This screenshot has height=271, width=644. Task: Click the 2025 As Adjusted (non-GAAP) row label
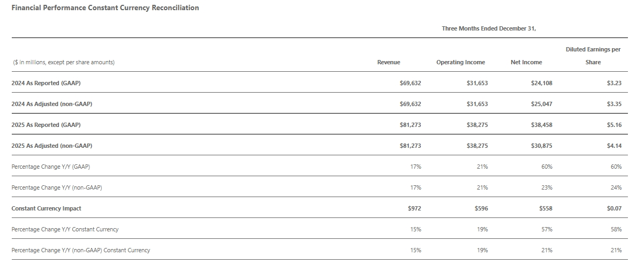point(51,146)
